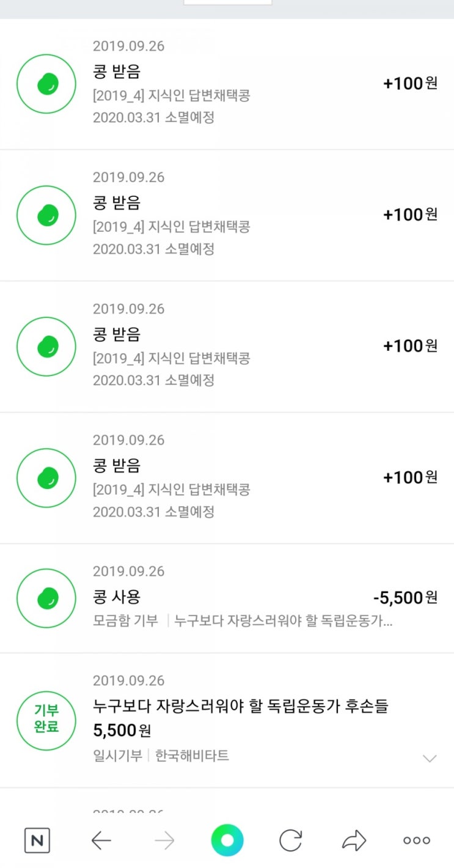The image size is (454, 868).
Task: Go back with the left arrow
Action: point(101,840)
